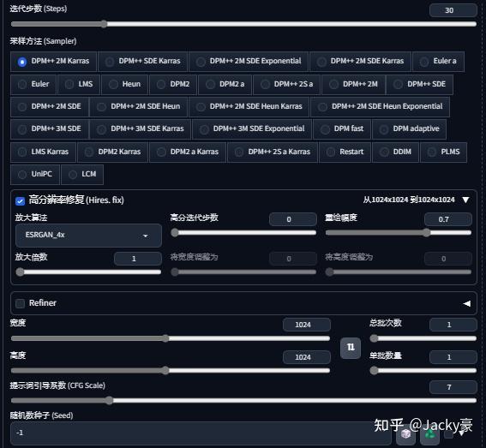This screenshot has width=486, height=448.
Task: Choose the DPM2 a sampler
Action: pyautogui.click(x=225, y=84)
